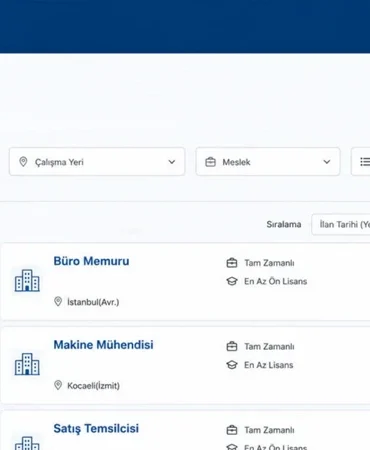Click the briefcase icon in Makine Mühendisi row
Viewport: 370px width, 450px height.
click(232, 347)
